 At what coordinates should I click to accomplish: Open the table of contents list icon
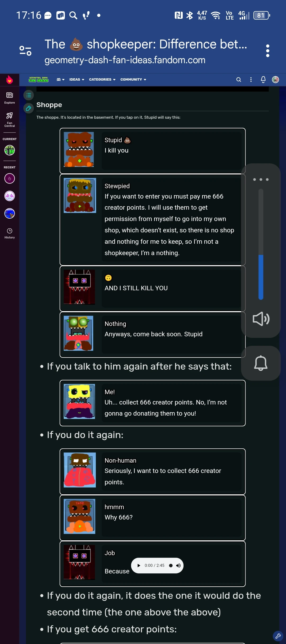click(29, 95)
